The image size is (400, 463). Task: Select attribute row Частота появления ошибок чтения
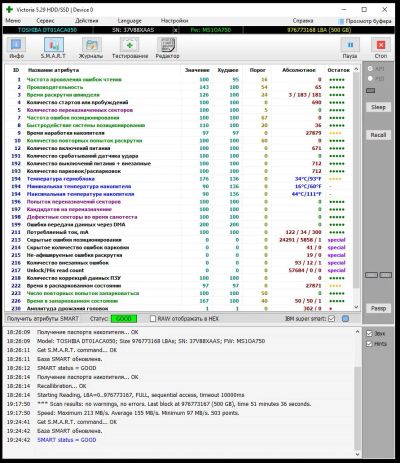point(178,80)
